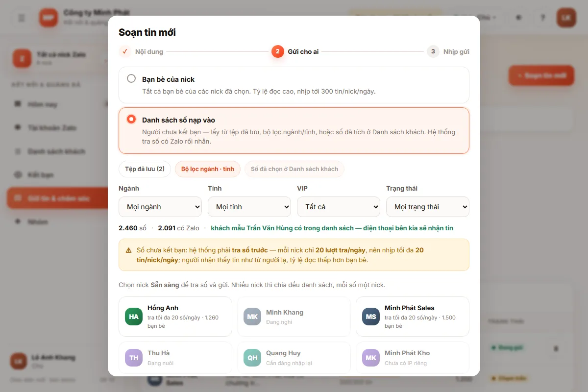Go back to the completed "Nội dung" step checkmark
Viewport: 588px width, 392px height.
click(125, 51)
